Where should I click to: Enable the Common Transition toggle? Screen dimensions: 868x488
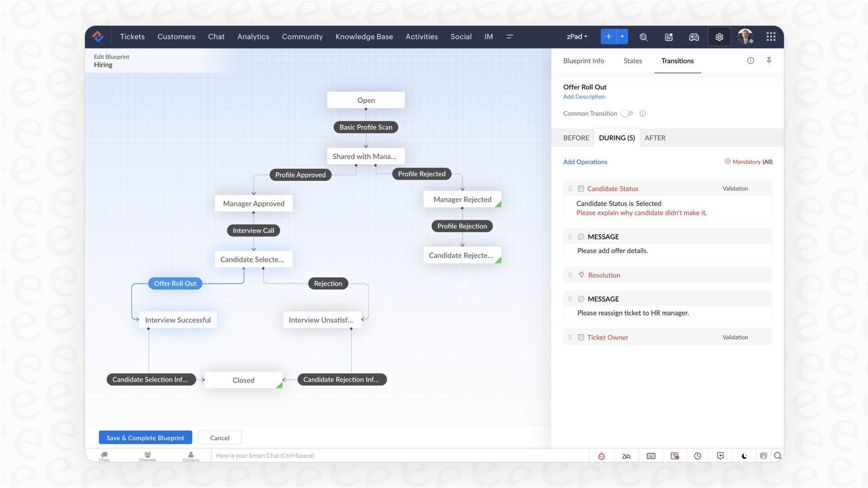627,113
